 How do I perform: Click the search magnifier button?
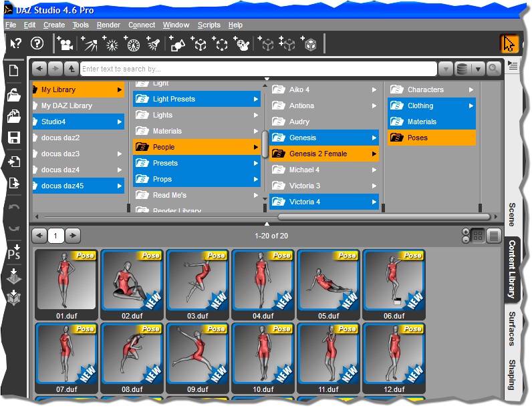[494, 69]
